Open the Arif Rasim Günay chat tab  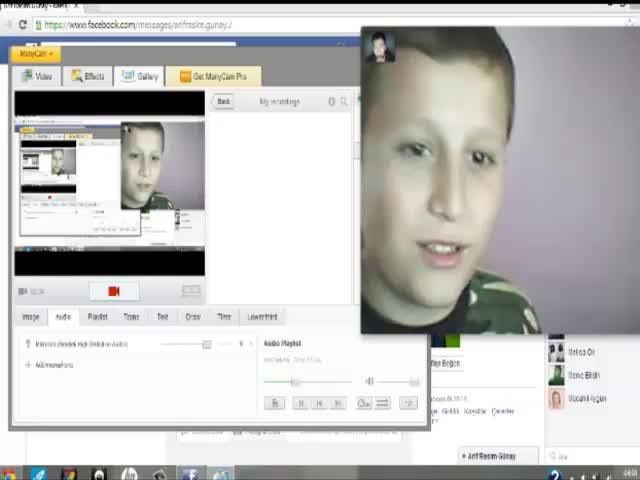[499, 456]
